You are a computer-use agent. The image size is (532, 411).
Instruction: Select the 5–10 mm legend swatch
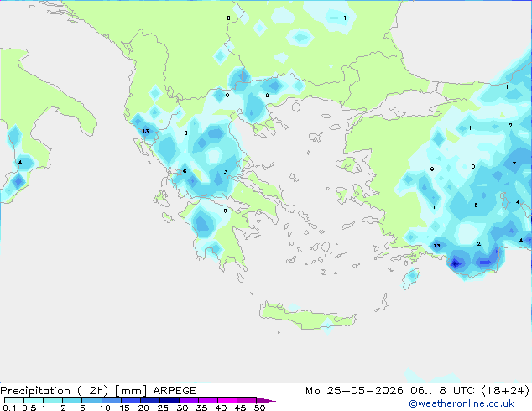91,400
